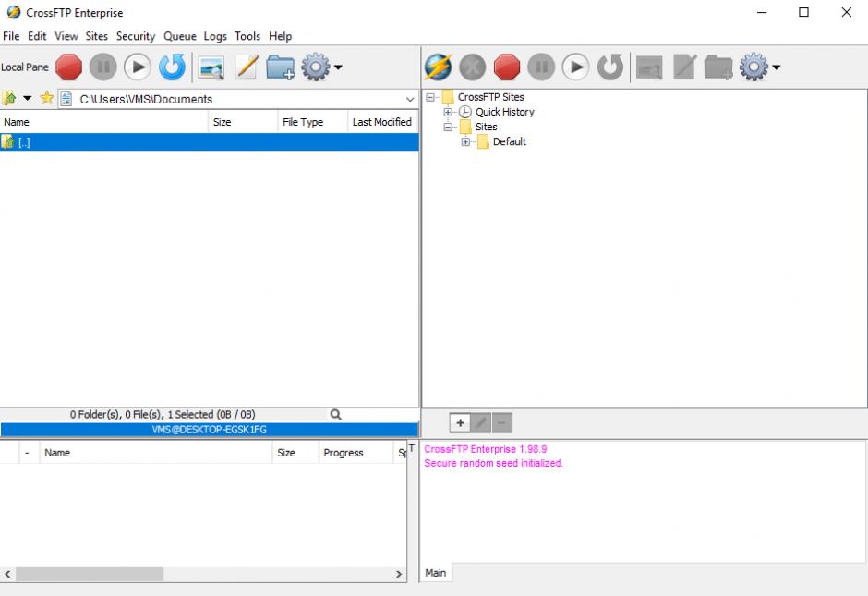The height and width of the screenshot is (596, 868).
Task: Click the remote pane gray Refresh icon
Action: coord(610,67)
